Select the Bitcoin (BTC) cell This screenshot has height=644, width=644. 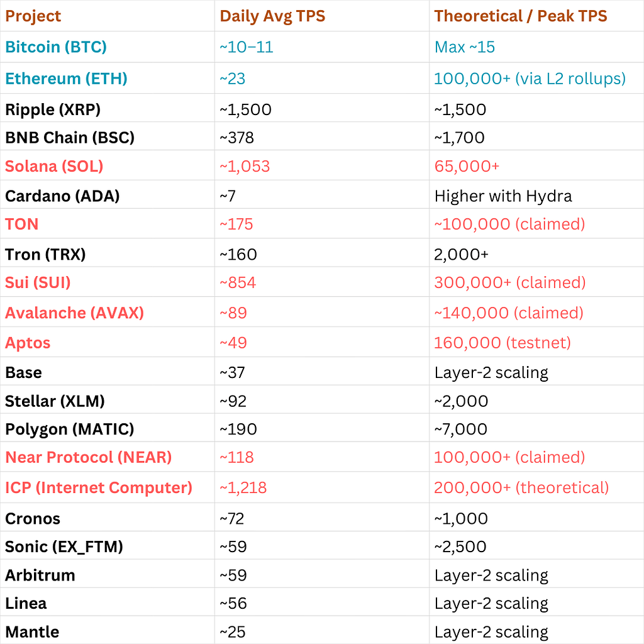(56, 47)
